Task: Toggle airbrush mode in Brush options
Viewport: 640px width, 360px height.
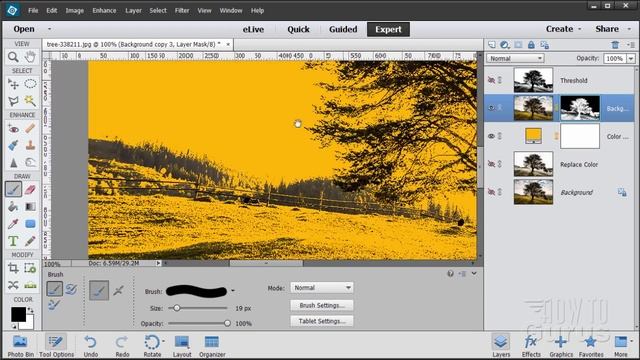Action: pyautogui.click(x=119, y=291)
